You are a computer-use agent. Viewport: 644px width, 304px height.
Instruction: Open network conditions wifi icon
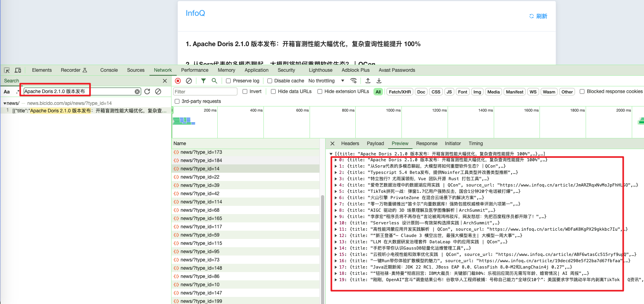click(354, 81)
